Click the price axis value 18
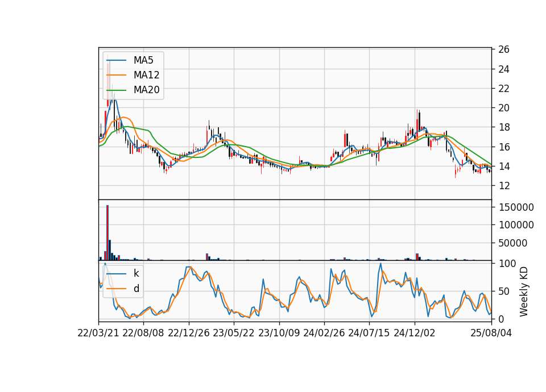This screenshot has height=392, width=546. click(504, 128)
